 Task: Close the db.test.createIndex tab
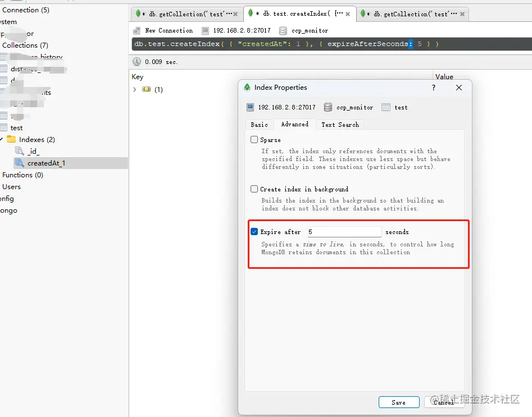tap(348, 14)
